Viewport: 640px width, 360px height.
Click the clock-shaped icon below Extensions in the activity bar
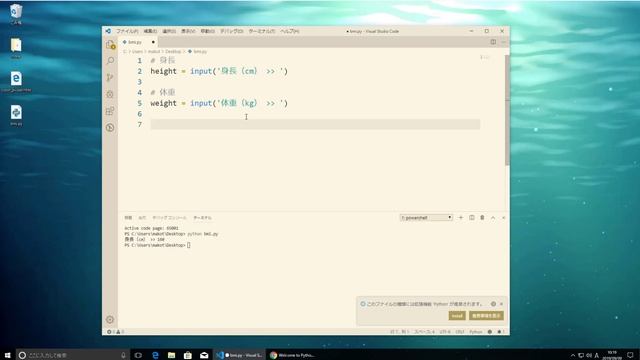110,128
